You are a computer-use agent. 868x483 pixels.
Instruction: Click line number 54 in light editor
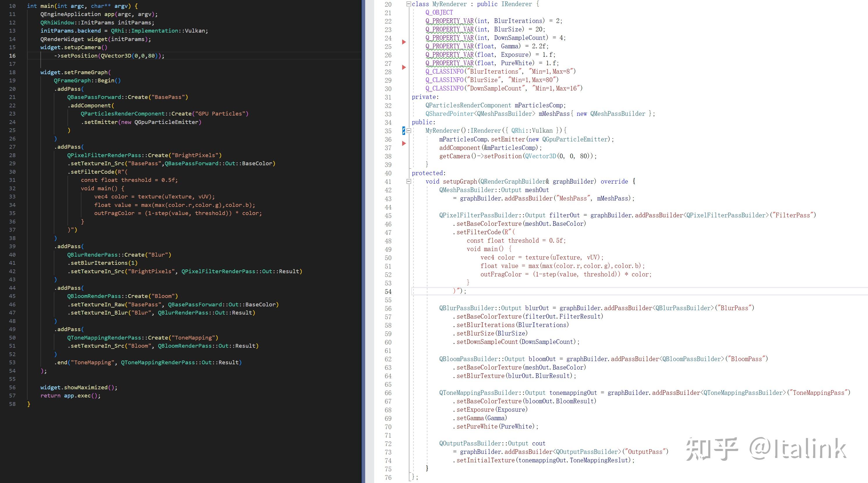388,292
